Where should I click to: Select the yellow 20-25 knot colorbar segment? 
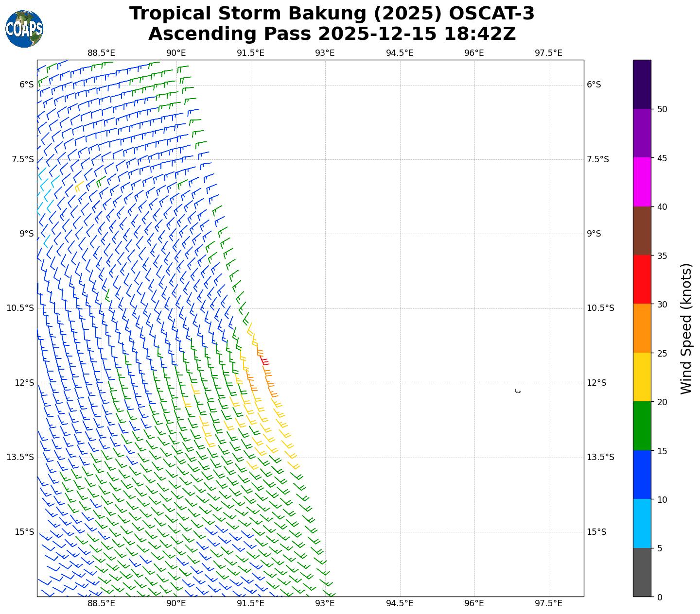click(642, 377)
